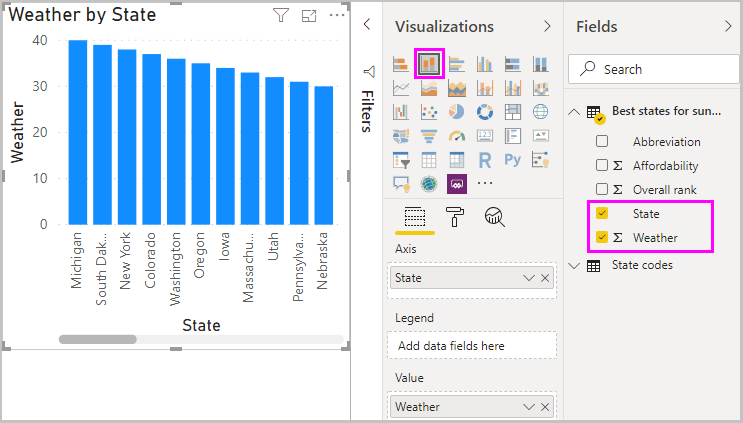Choose the multi-row card visual
The image size is (743, 423).
pyautogui.click(x=513, y=136)
